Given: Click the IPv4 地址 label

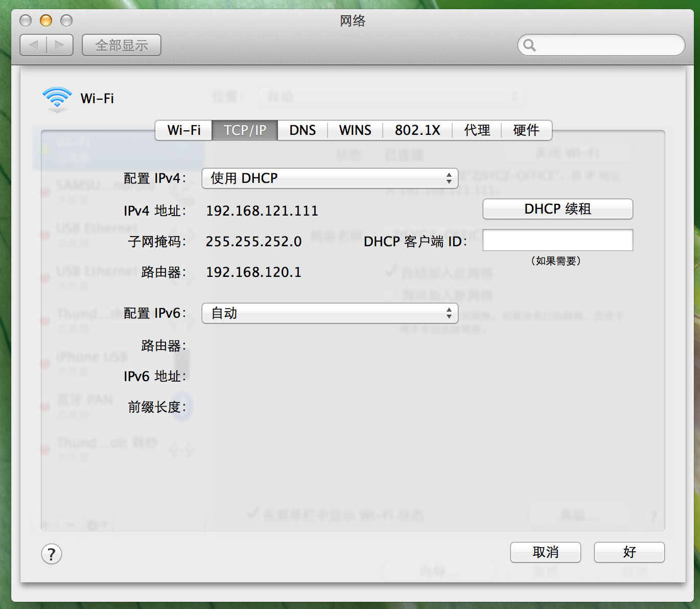Looking at the screenshot, I should pyautogui.click(x=155, y=211).
